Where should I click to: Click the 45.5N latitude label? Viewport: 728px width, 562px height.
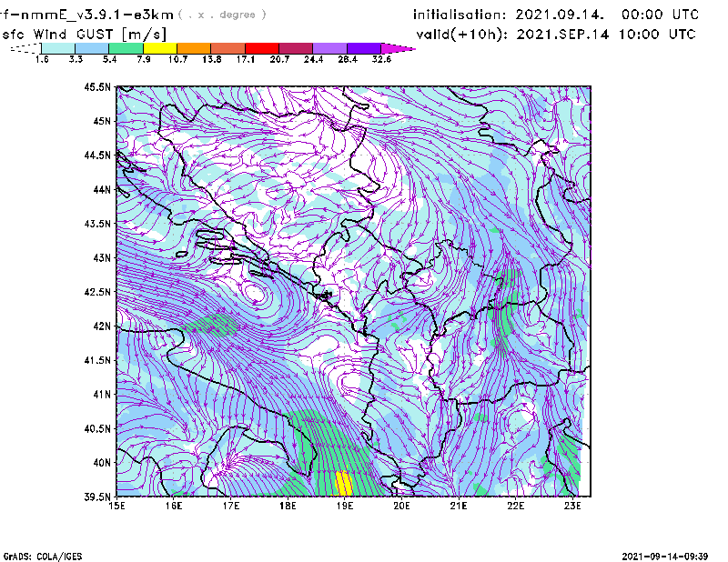(97, 86)
